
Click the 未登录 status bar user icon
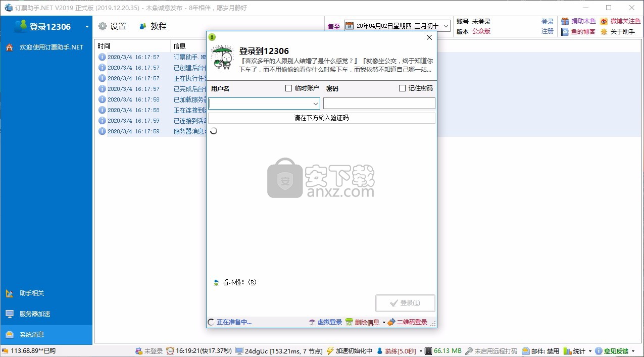(x=139, y=351)
